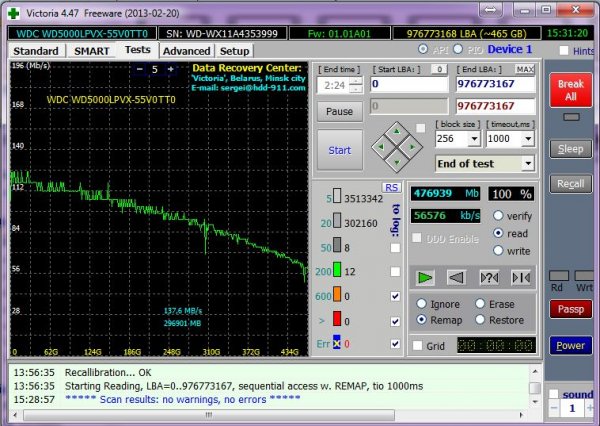Select the butterfly scan mode icon
This screenshot has width=600, height=426.
520,277
